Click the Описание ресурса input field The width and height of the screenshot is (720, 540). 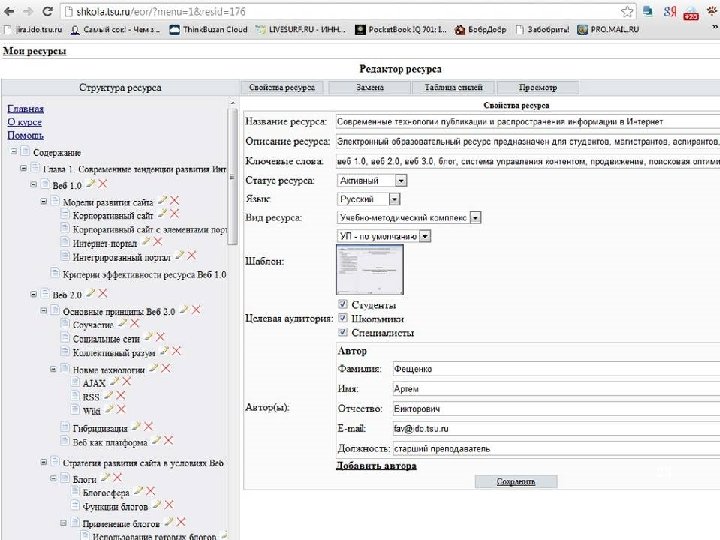click(528, 141)
